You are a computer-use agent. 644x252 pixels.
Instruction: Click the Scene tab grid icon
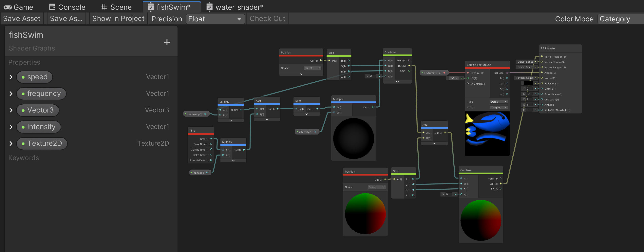(104, 7)
